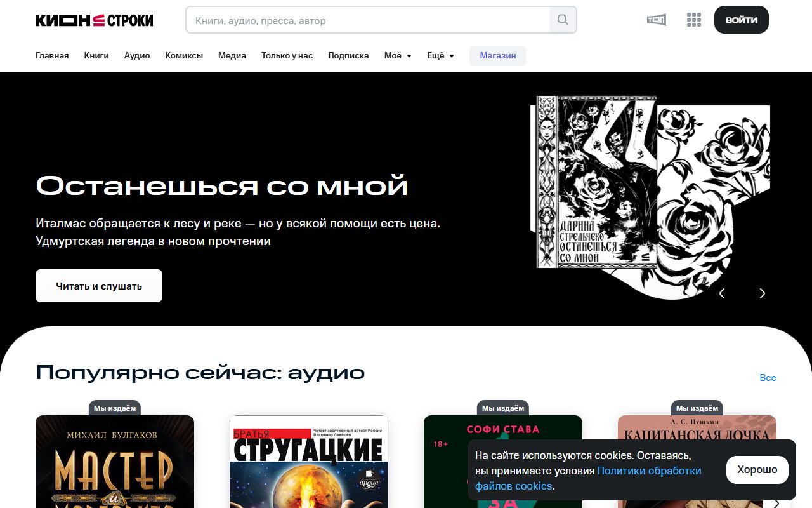Click the Останешься со мной banner artwork
Screen dimensions: 812x508
(650, 197)
